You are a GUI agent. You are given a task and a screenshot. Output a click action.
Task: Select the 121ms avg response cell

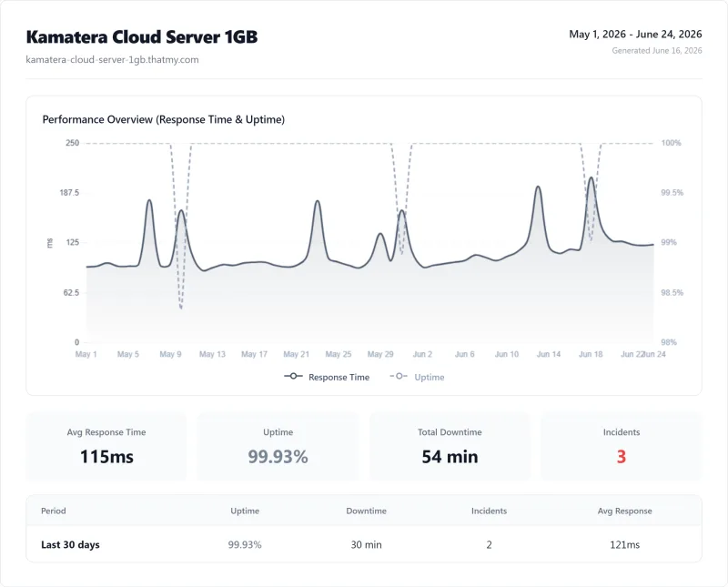tap(624, 544)
